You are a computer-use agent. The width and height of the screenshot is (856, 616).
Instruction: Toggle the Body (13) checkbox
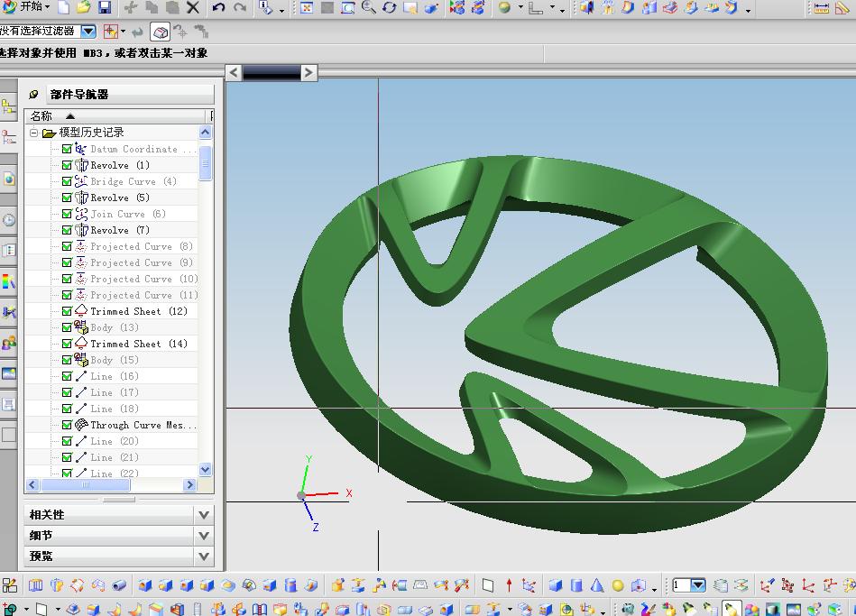pos(67,327)
